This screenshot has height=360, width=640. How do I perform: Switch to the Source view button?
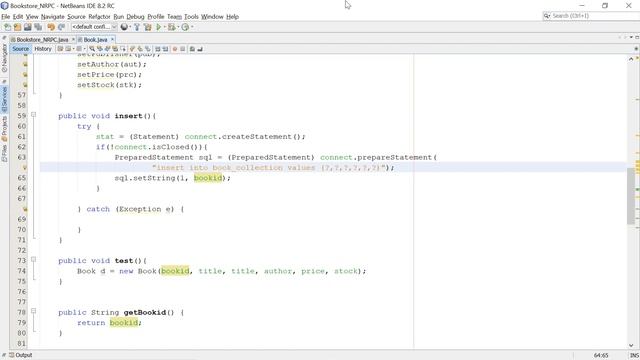20,49
